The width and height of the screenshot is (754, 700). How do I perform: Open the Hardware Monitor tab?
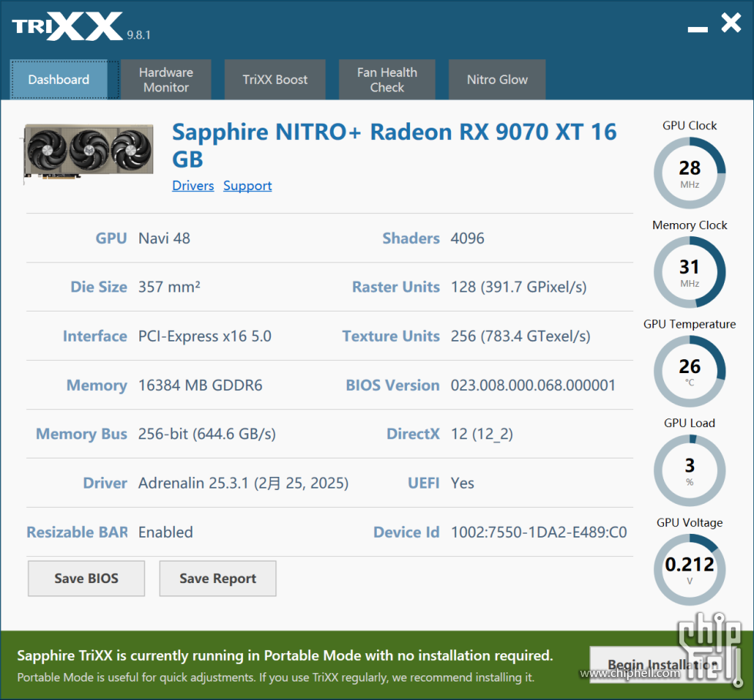point(166,79)
